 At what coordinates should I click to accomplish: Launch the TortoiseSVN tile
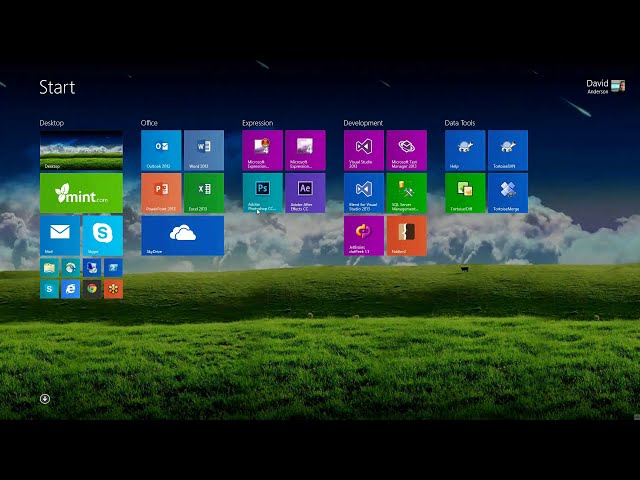507,150
